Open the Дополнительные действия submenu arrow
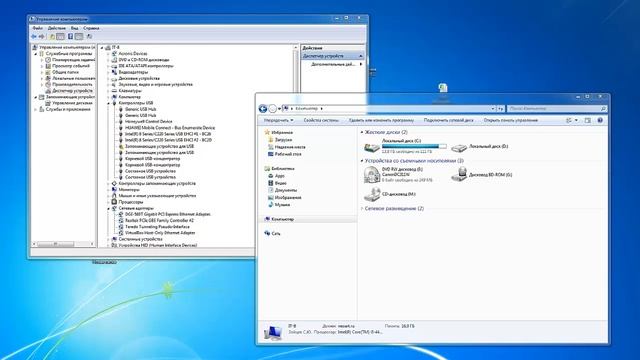Image resolution: width=640 pixels, height=360 pixels. (361, 64)
